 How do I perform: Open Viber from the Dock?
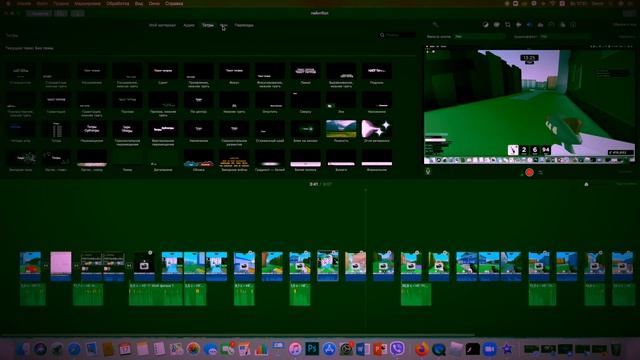coord(397,349)
